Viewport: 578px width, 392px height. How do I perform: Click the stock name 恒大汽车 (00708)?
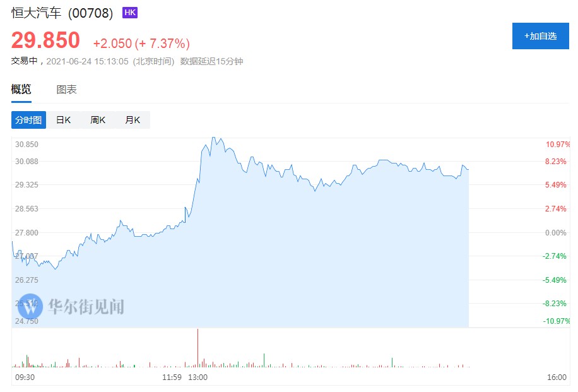[62, 13]
